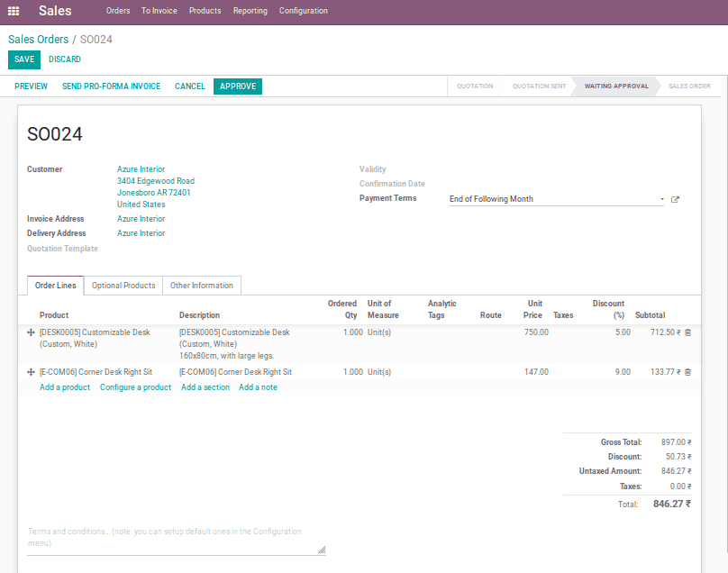Click the [DESK0005] Customizable Desk product cell
728x573 pixels.
(x=95, y=338)
